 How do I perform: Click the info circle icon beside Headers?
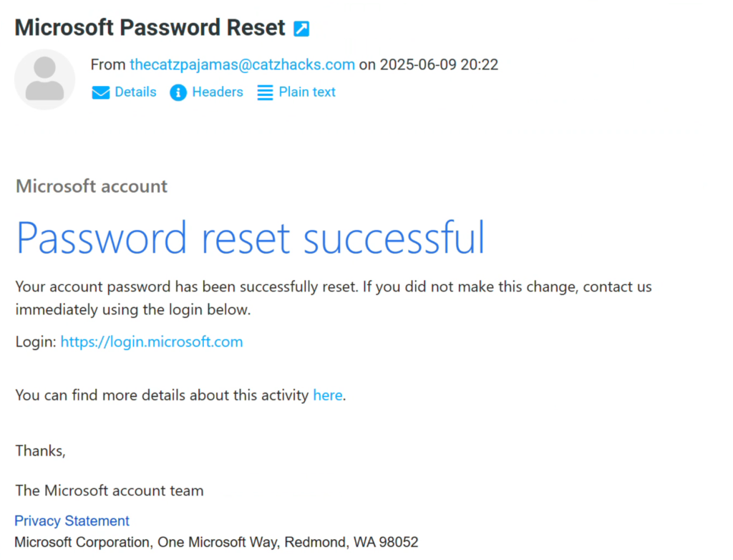click(178, 92)
